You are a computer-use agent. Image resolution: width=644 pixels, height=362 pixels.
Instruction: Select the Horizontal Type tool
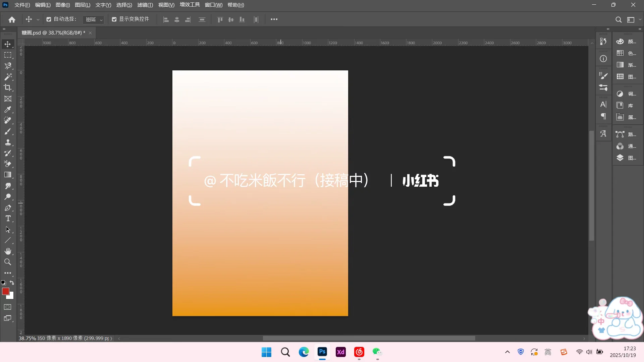(x=8, y=219)
